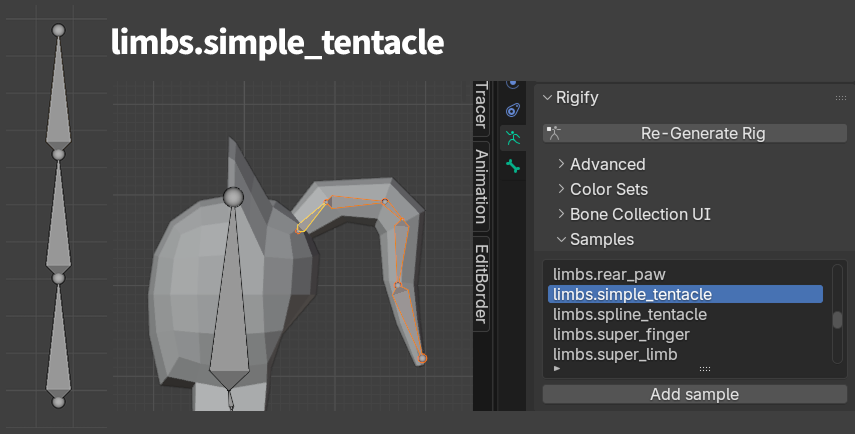This screenshot has width=855, height=434.
Task: Click the samples list scrollbar thumb
Action: (838, 320)
